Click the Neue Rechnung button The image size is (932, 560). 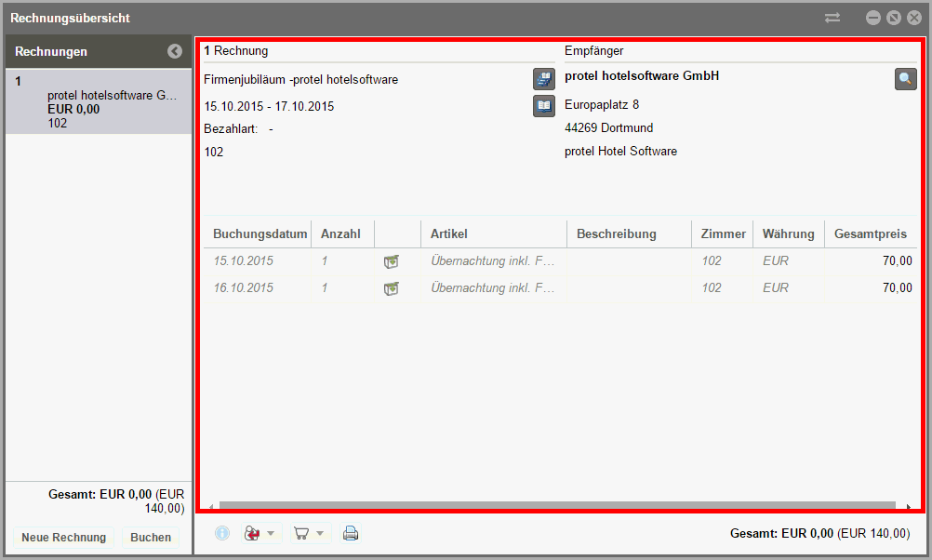coord(64,538)
